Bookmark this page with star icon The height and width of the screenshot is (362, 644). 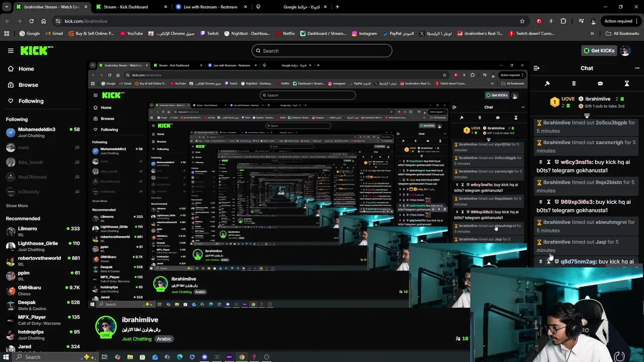(x=522, y=21)
